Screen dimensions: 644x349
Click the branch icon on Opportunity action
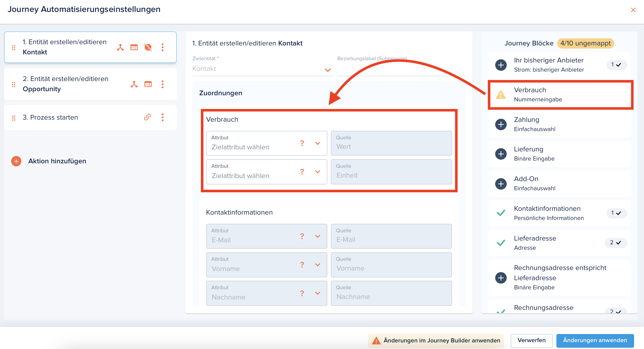pyautogui.click(x=134, y=84)
